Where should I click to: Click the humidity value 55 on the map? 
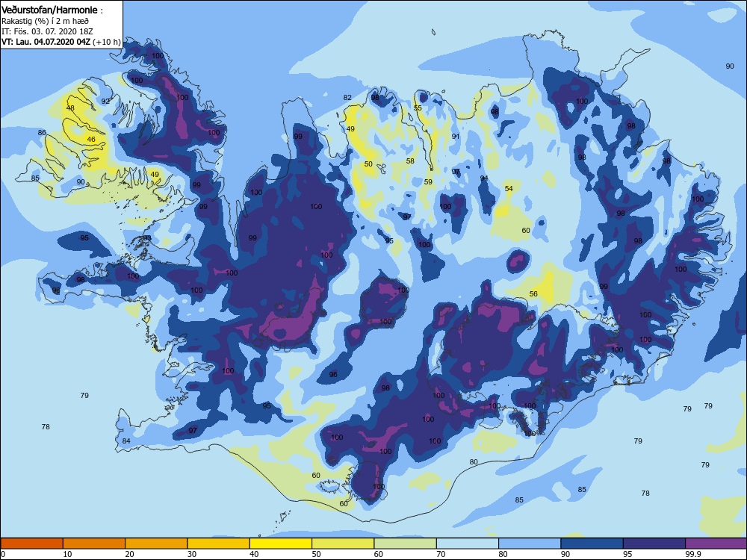point(418,108)
